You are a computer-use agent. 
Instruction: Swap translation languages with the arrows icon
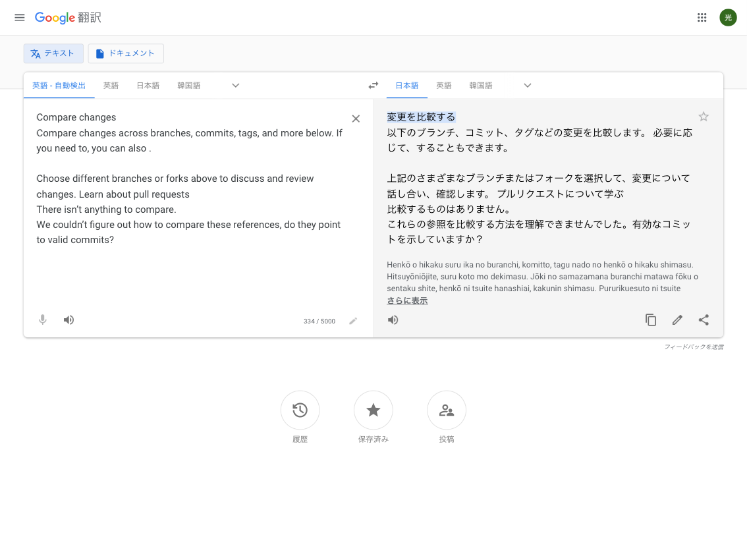pyautogui.click(x=373, y=85)
